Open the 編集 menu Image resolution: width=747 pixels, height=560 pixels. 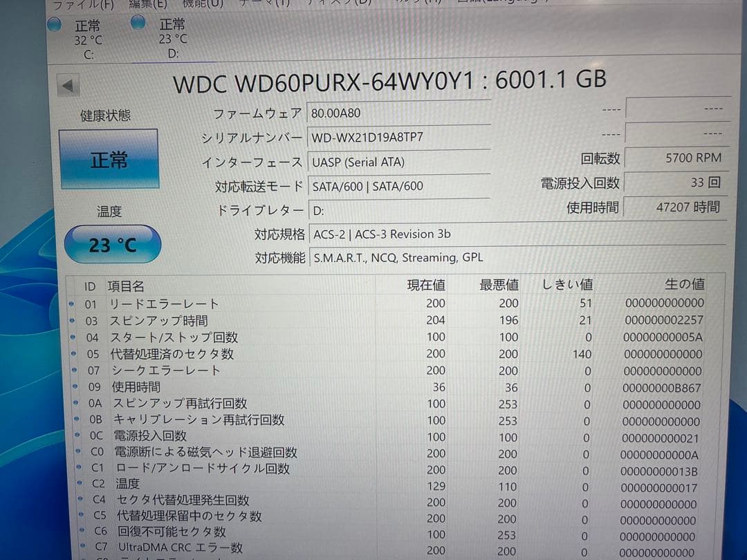click(147, 3)
